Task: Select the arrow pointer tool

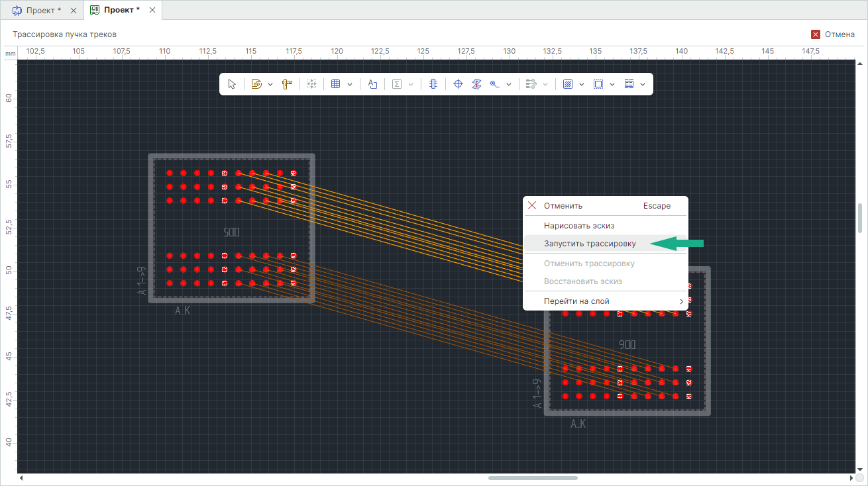Action: tap(232, 84)
